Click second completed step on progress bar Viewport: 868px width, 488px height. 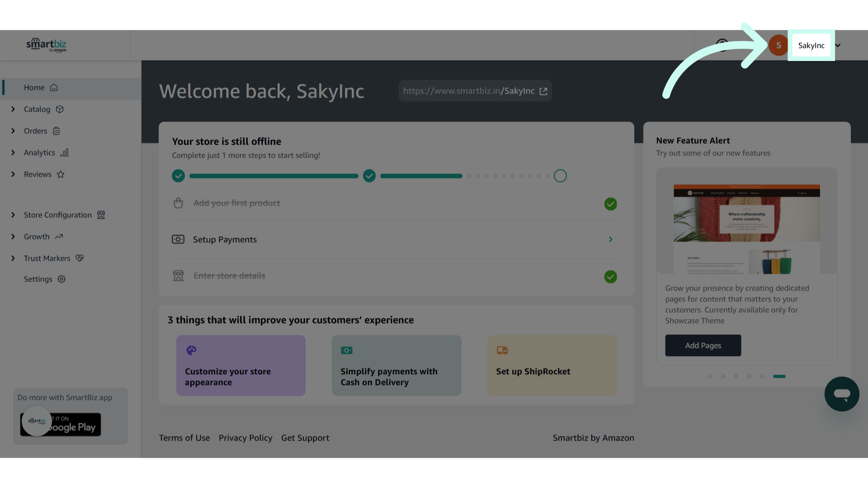coord(369,176)
